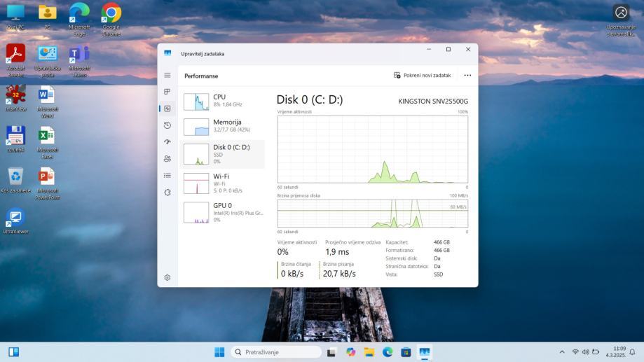The width and height of the screenshot is (644, 362).
Task: Open Services page icon
Action: pyautogui.click(x=167, y=192)
